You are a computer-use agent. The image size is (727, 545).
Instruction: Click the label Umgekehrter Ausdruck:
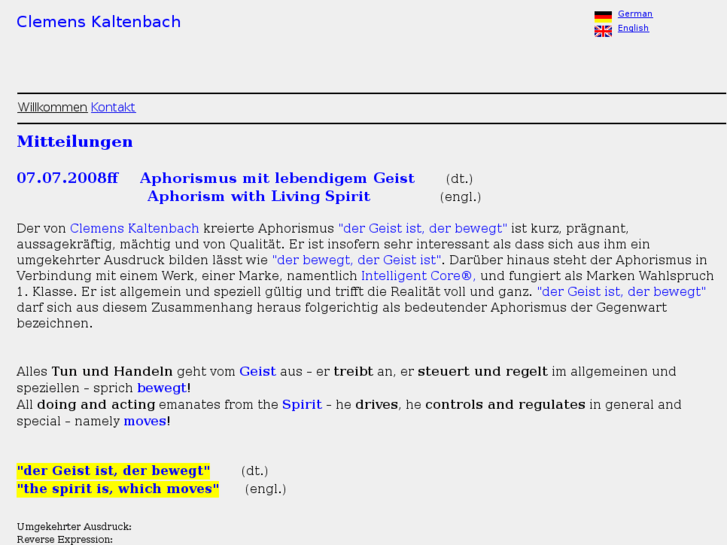coord(74,527)
